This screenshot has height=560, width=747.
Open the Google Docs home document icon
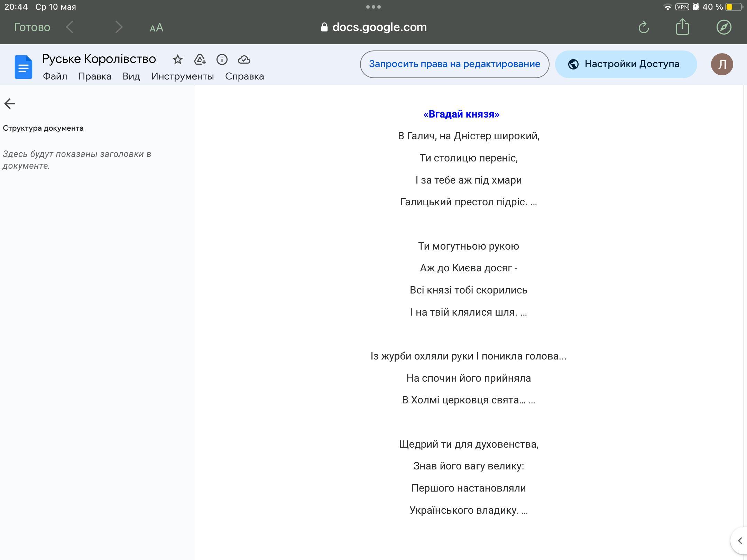[24, 67]
